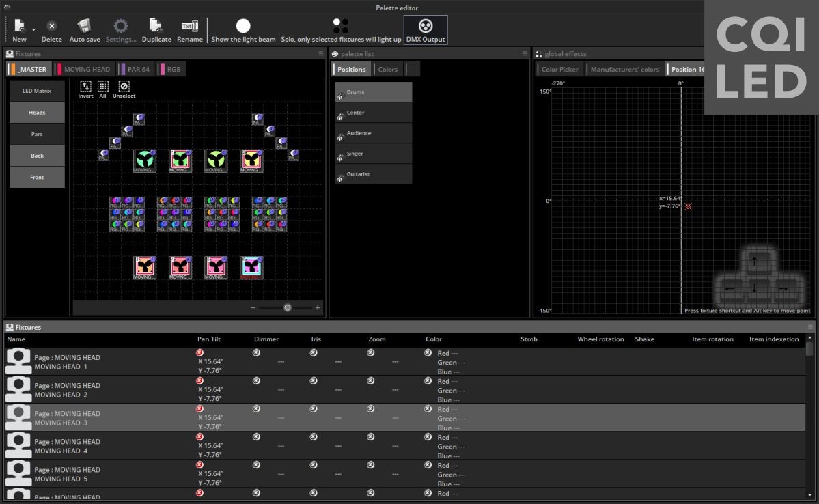Click the Invert selection icon
Viewport: 819px width, 504px height.
pyautogui.click(x=85, y=87)
